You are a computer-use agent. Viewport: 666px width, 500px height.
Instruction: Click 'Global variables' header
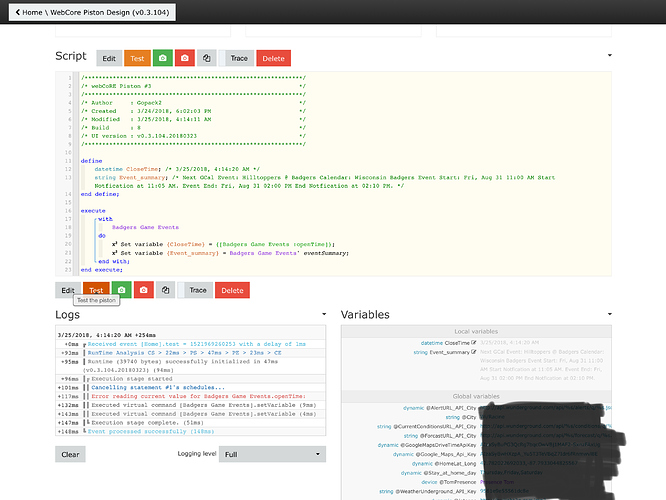coord(476,396)
